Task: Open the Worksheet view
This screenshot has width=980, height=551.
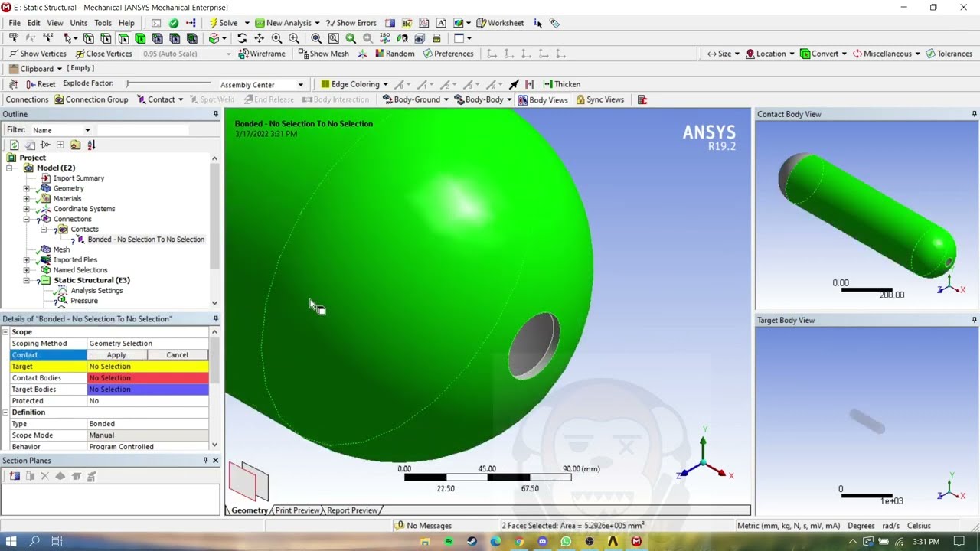Action: coord(500,23)
